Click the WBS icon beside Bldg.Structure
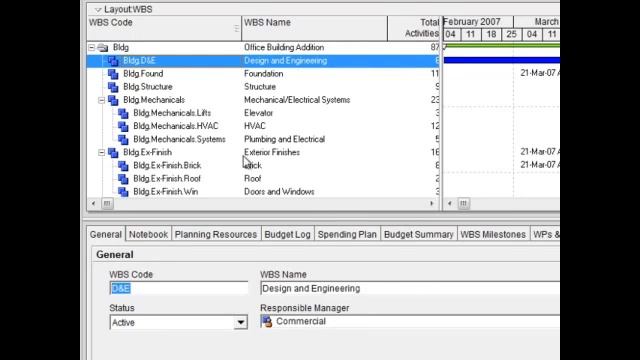 [113, 87]
